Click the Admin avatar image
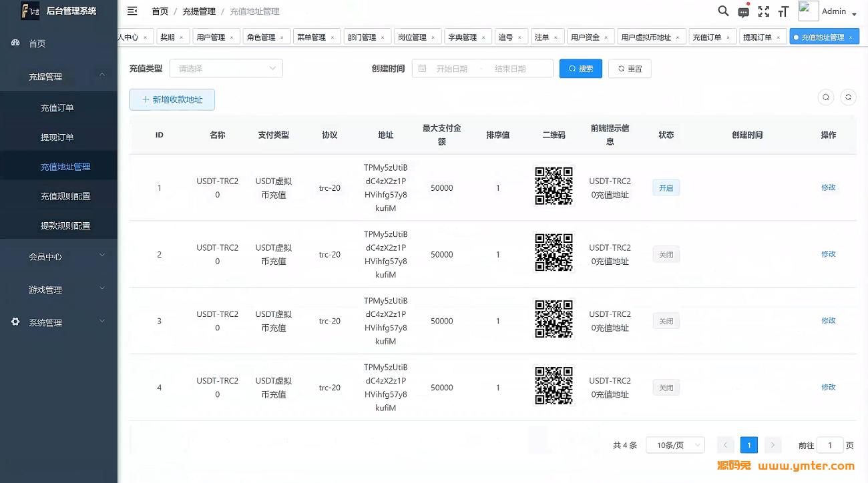868x483 pixels. 809,11
